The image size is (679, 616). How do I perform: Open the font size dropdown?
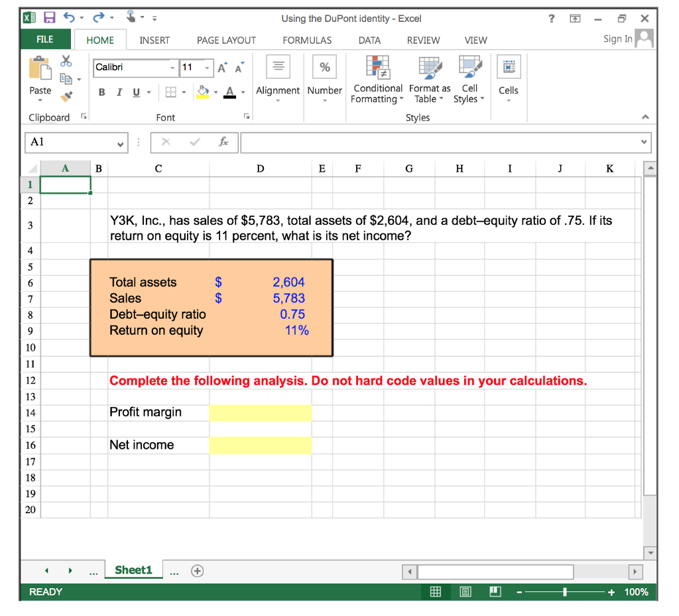(208, 68)
